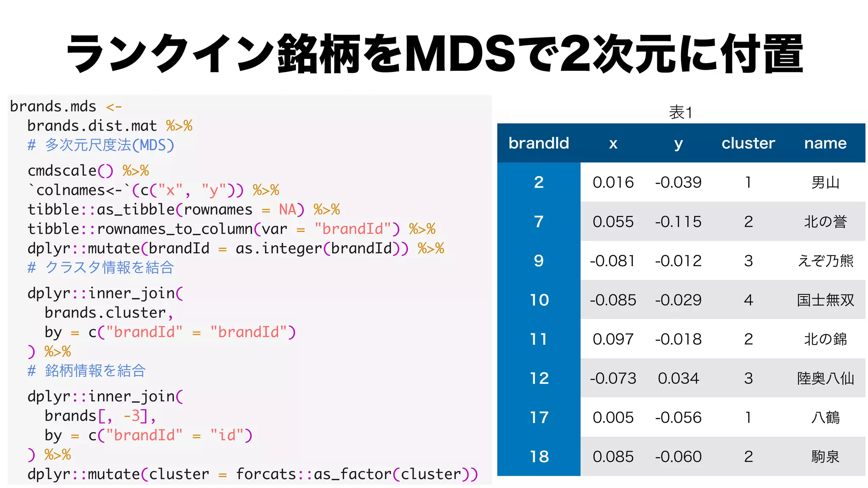Click y value -0.039

pos(678,182)
